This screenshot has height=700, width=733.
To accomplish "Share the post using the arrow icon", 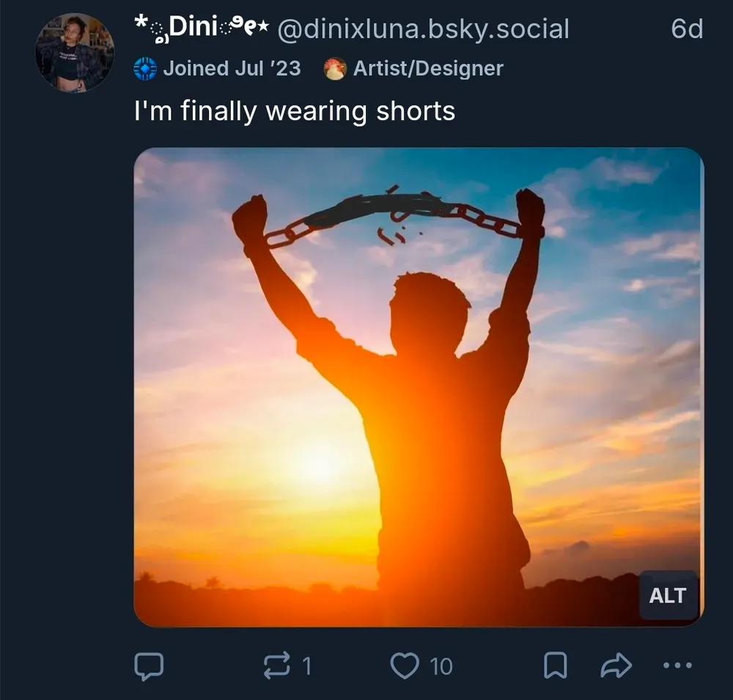I will tap(616, 666).
